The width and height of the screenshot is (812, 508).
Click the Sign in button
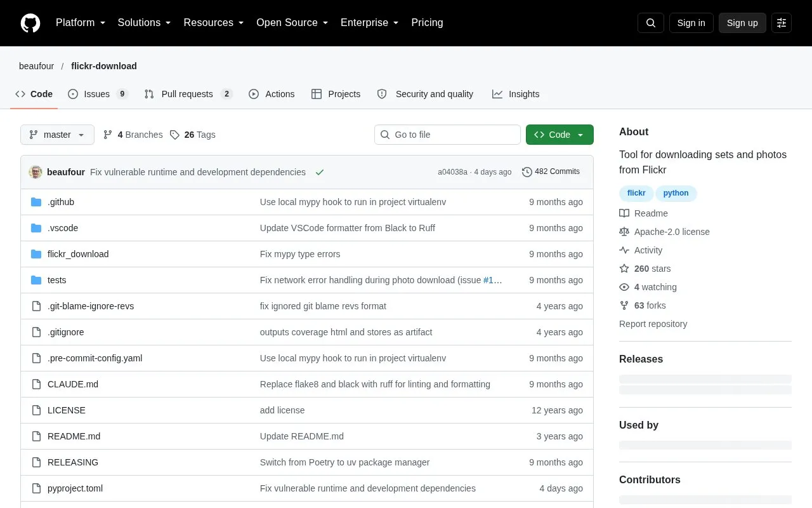691,23
